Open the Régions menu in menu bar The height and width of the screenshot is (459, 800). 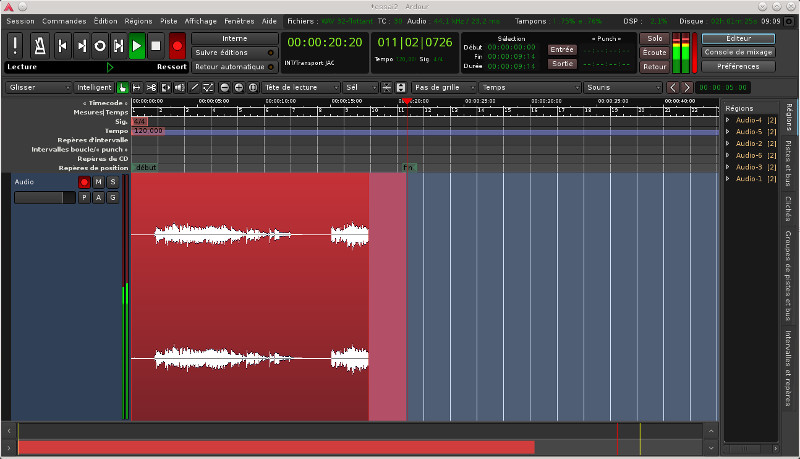pos(138,20)
